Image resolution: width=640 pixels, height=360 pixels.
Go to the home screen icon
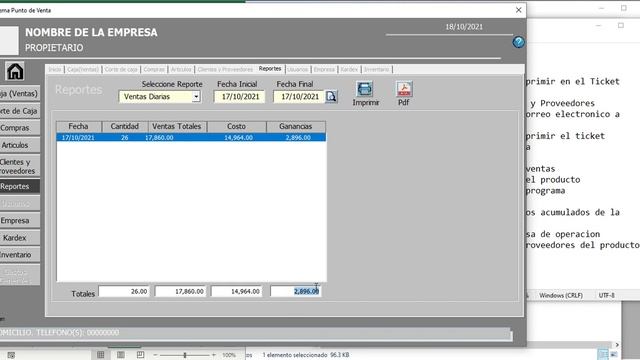15,71
